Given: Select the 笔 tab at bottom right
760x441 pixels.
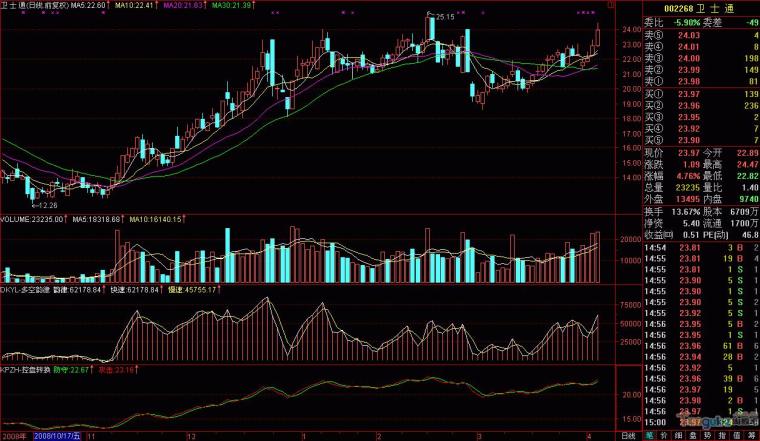Looking at the screenshot, I should point(649,436).
